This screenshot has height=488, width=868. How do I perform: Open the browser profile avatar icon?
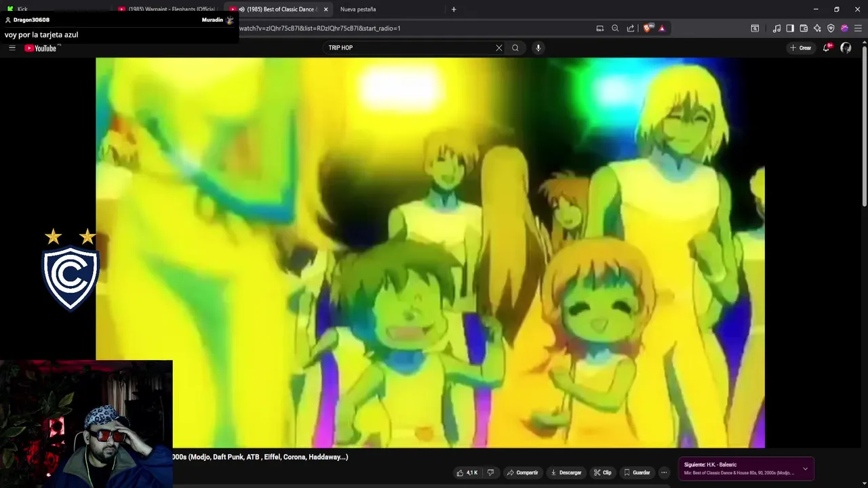pos(844,28)
